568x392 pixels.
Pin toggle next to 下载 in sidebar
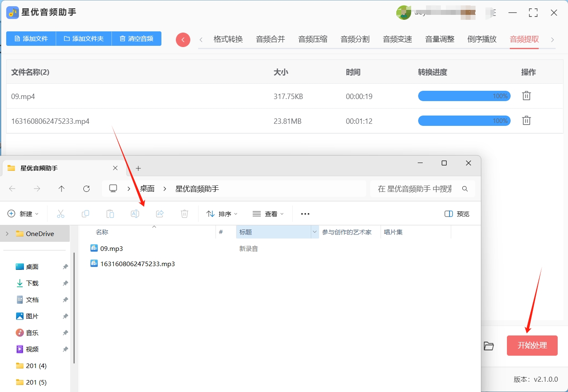[65, 283]
